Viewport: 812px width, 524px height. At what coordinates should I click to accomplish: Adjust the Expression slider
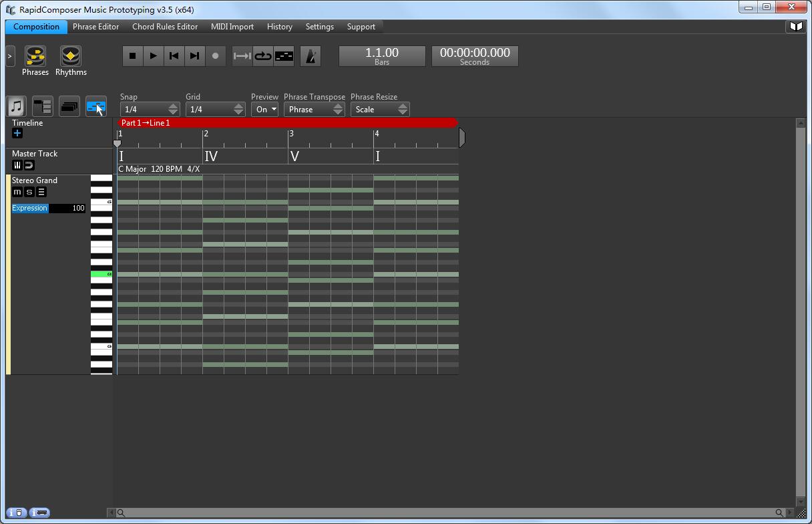[x=48, y=209]
